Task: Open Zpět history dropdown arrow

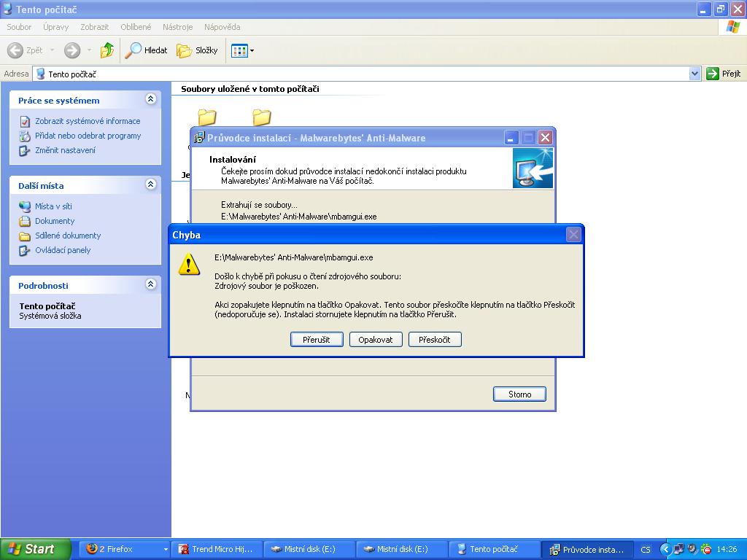Action: [52, 50]
